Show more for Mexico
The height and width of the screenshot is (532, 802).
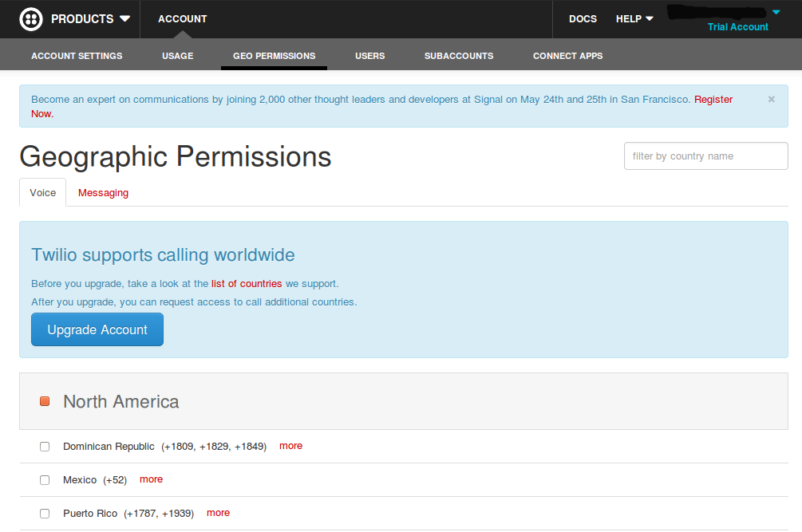tap(151, 479)
